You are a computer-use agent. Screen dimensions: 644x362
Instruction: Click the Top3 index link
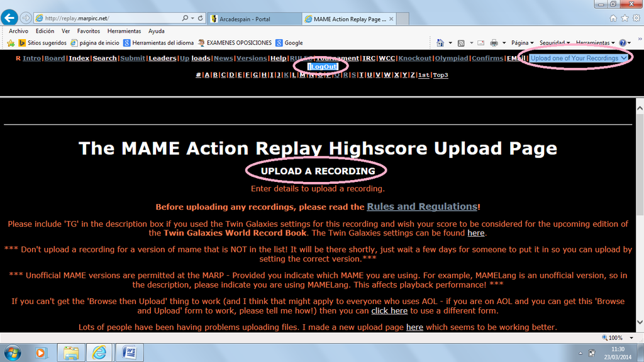[440, 75]
